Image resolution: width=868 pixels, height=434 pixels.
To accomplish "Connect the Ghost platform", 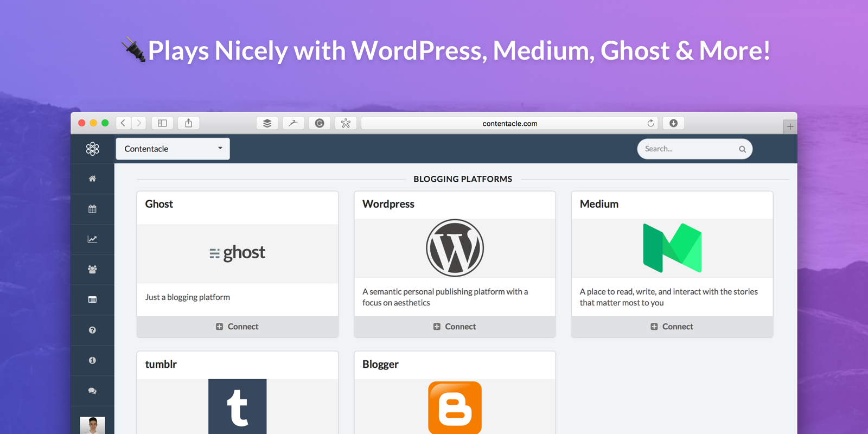I will [x=238, y=327].
